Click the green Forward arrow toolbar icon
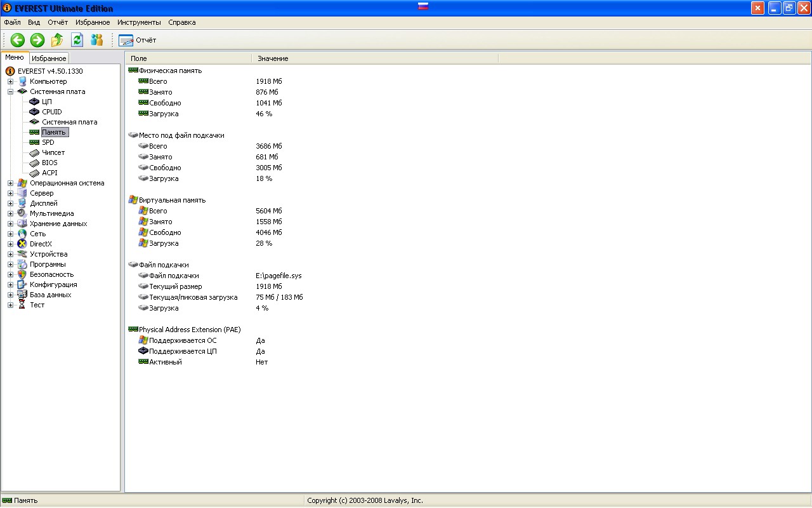Viewport: 812px width, 508px height. click(x=37, y=40)
